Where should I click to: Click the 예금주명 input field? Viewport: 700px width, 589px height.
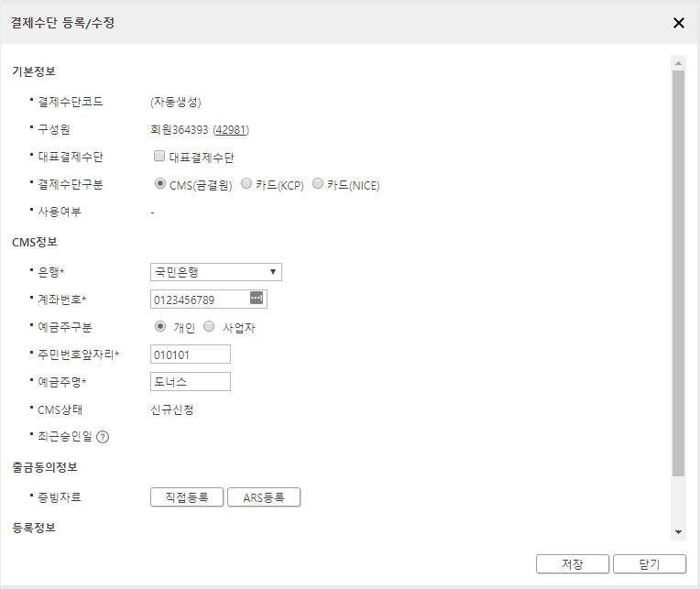tap(191, 381)
